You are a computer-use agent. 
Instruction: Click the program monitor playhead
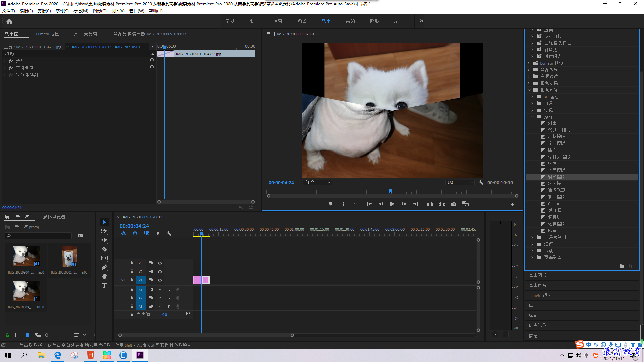click(390, 191)
